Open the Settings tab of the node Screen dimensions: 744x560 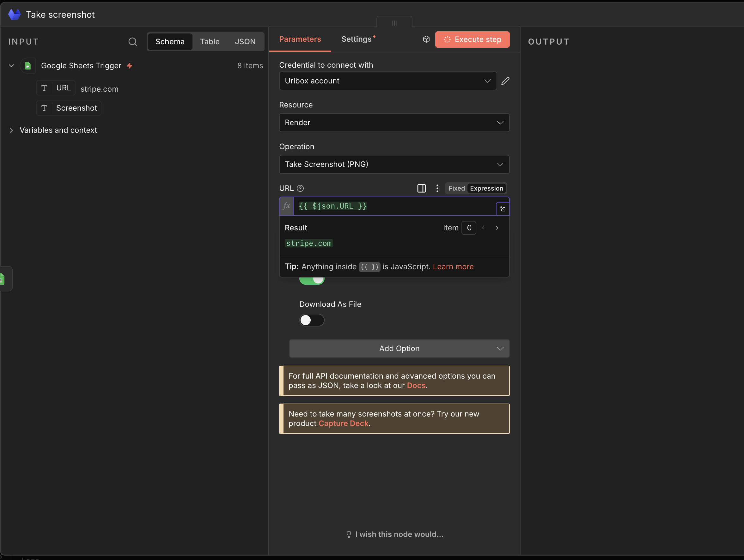point(357,39)
